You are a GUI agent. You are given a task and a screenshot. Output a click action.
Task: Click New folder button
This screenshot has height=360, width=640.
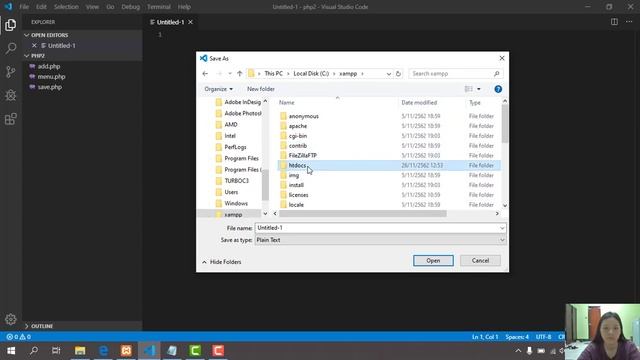click(261, 89)
